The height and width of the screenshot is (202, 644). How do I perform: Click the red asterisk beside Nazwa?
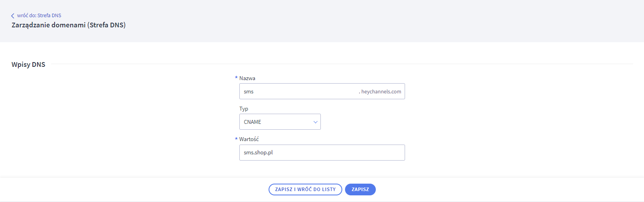click(x=236, y=78)
